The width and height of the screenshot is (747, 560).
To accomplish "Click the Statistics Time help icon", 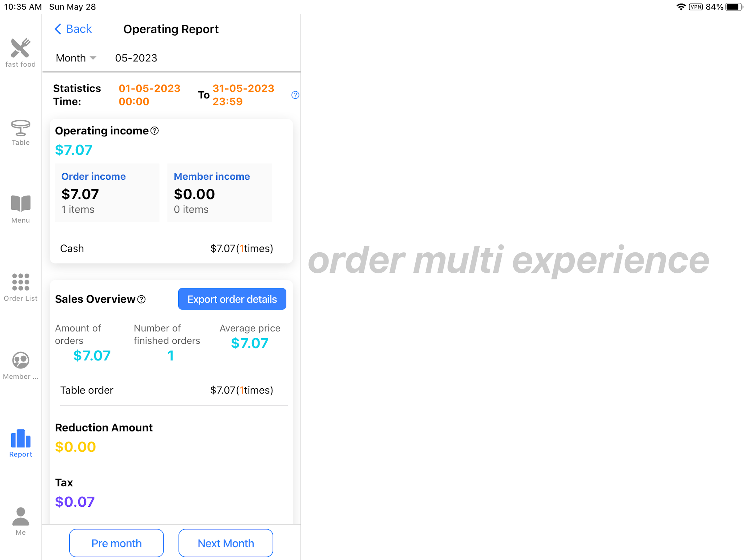I will pyautogui.click(x=295, y=95).
